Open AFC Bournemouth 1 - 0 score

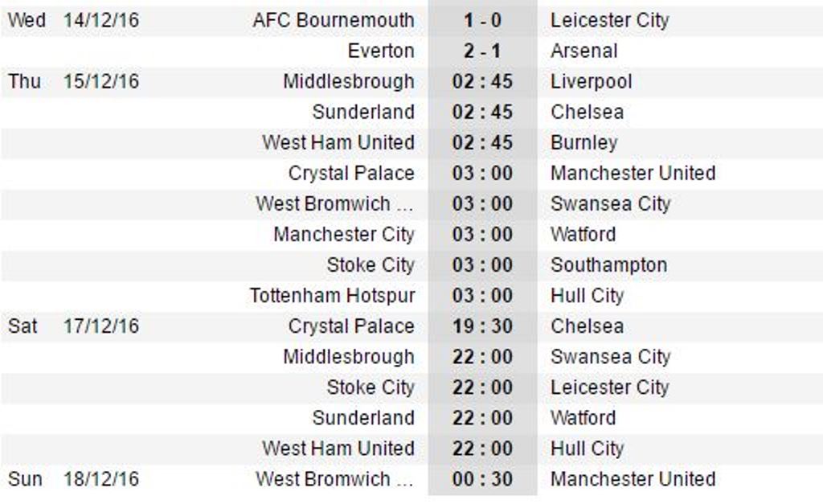482,20
